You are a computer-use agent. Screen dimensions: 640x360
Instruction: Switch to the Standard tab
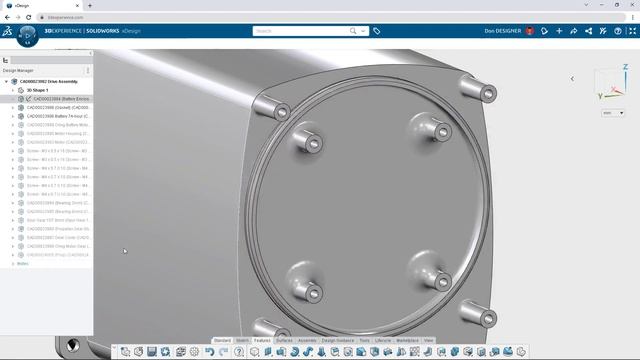[x=222, y=340]
